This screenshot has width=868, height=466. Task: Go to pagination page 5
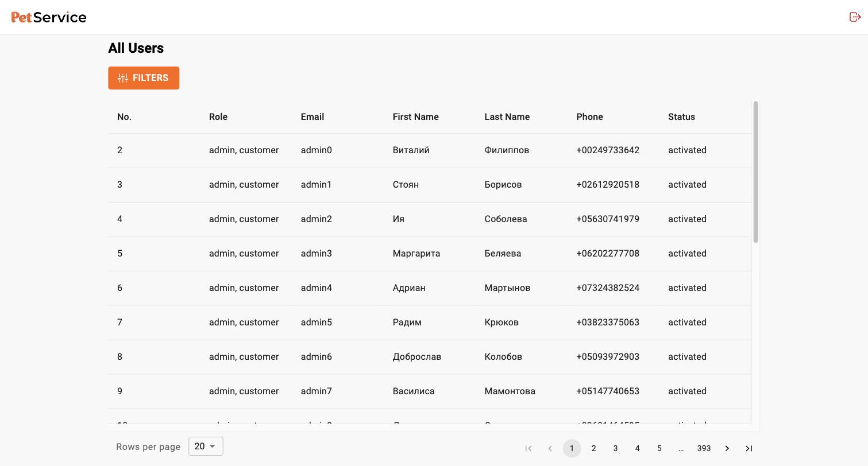pyautogui.click(x=659, y=448)
